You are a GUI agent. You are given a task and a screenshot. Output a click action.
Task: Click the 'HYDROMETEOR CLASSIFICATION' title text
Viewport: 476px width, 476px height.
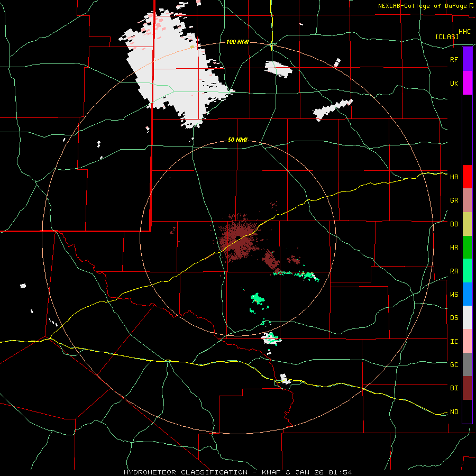click(186, 472)
